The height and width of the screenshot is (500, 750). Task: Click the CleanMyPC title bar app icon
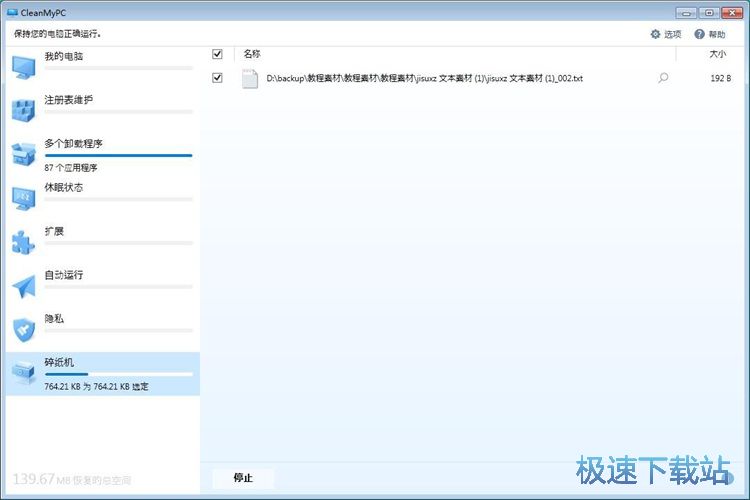(x=12, y=12)
